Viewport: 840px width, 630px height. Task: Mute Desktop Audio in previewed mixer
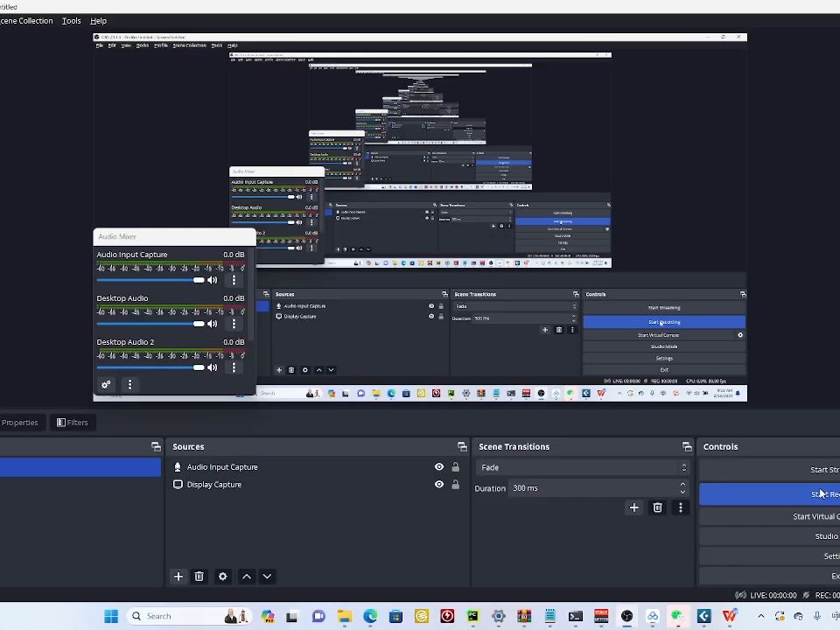coord(213,324)
